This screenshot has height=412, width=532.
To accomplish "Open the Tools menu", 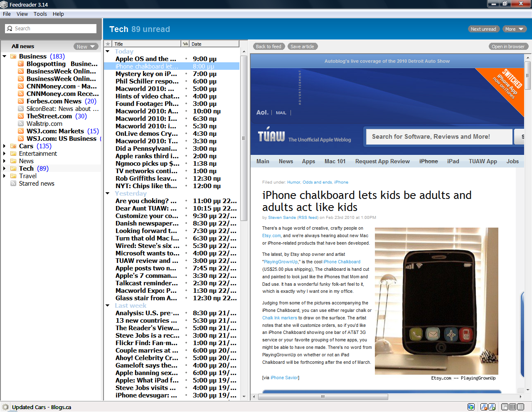I will tap(40, 14).
